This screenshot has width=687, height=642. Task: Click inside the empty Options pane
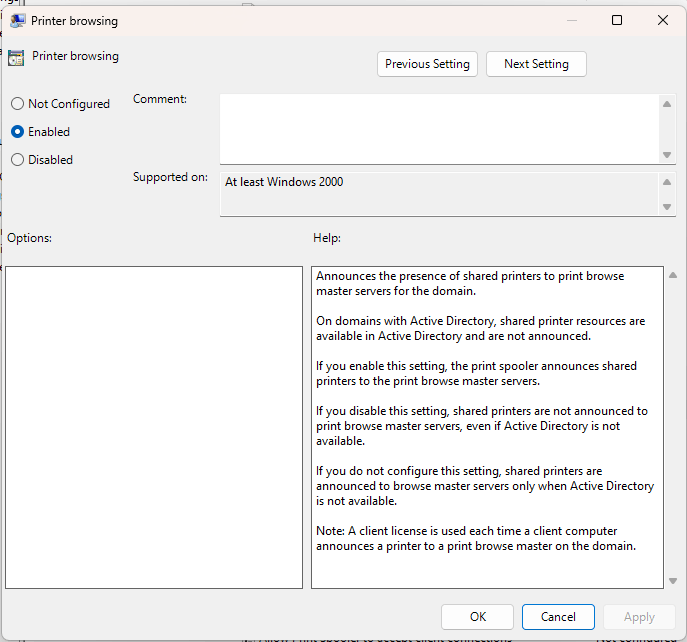(x=154, y=427)
